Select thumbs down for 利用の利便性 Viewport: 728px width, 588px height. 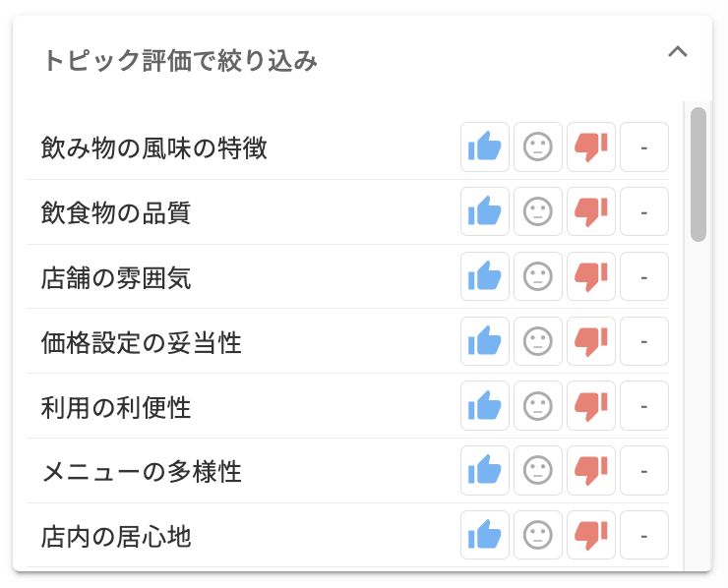pos(591,405)
